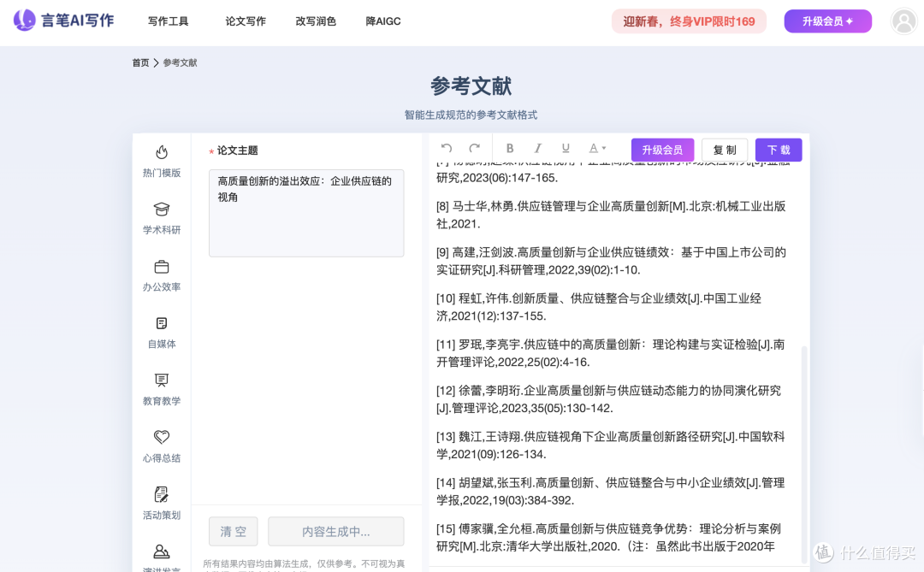Click the 论文主题 field label

coord(238,150)
